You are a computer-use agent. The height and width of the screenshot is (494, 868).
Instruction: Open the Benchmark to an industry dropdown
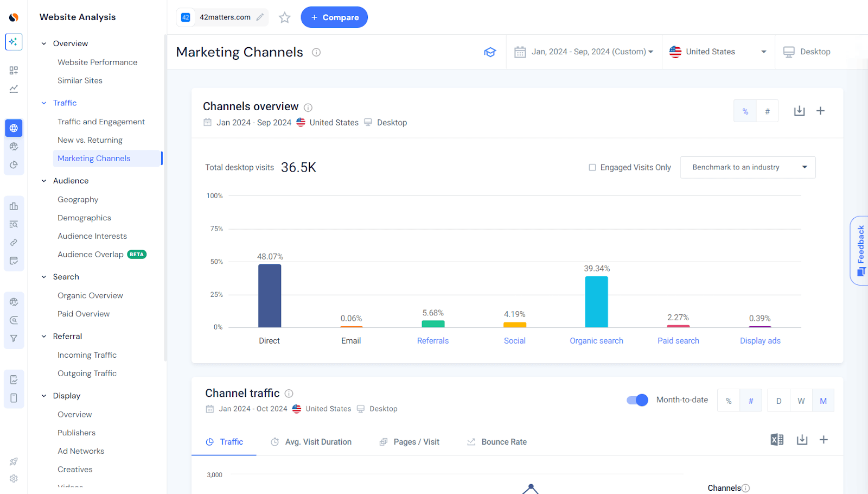[748, 167]
